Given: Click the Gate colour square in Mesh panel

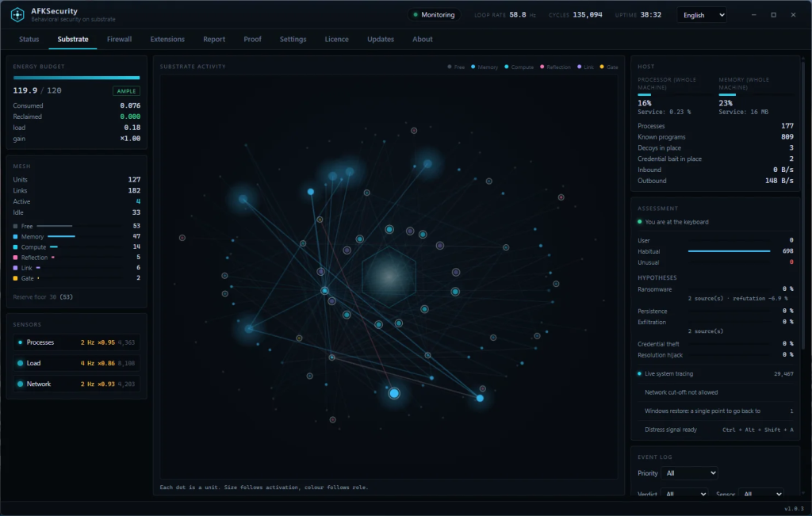Looking at the screenshot, I should pyautogui.click(x=16, y=278).
